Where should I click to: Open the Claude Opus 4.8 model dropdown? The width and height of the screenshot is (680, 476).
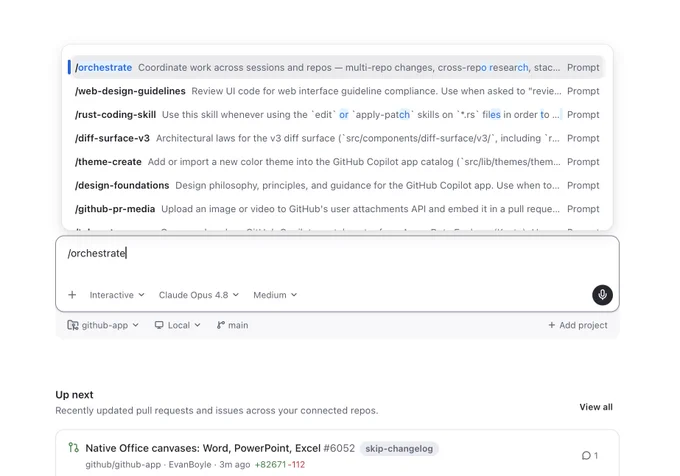[199, 295]
